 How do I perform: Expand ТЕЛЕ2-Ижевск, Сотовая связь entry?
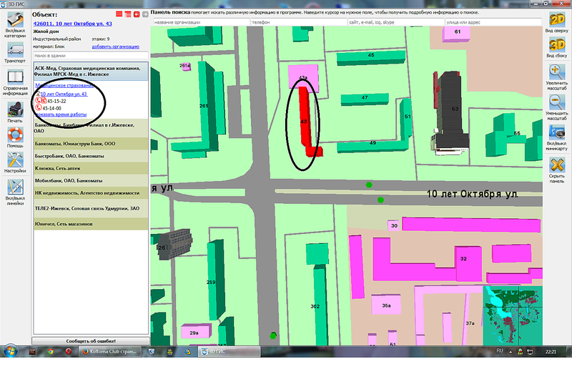tap(91, 208)
